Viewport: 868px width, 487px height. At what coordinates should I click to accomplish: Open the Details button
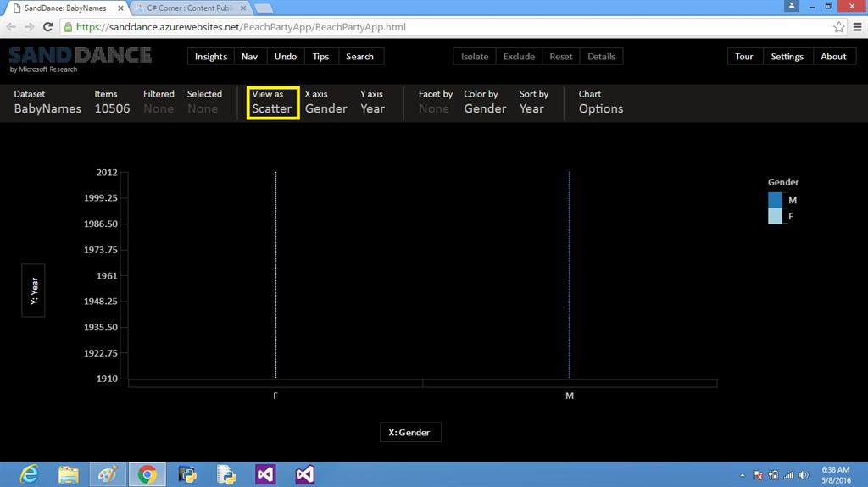tap(601, 57)
